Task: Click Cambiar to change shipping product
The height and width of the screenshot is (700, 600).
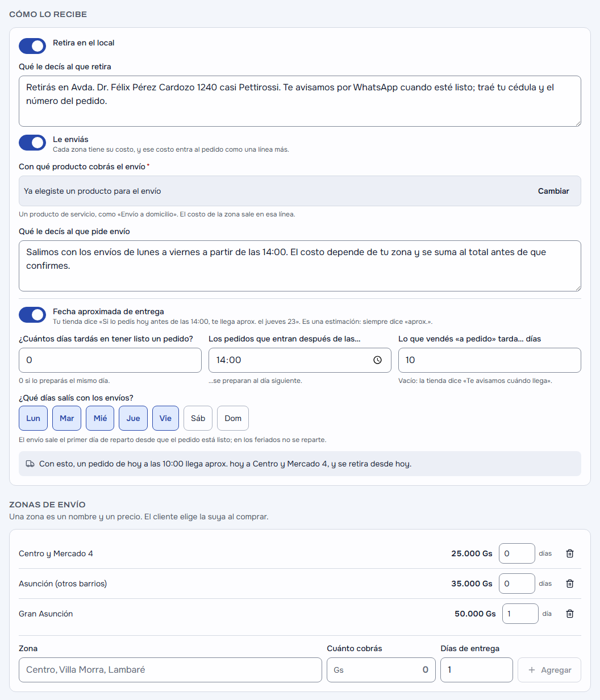Action: pos(553,191)
